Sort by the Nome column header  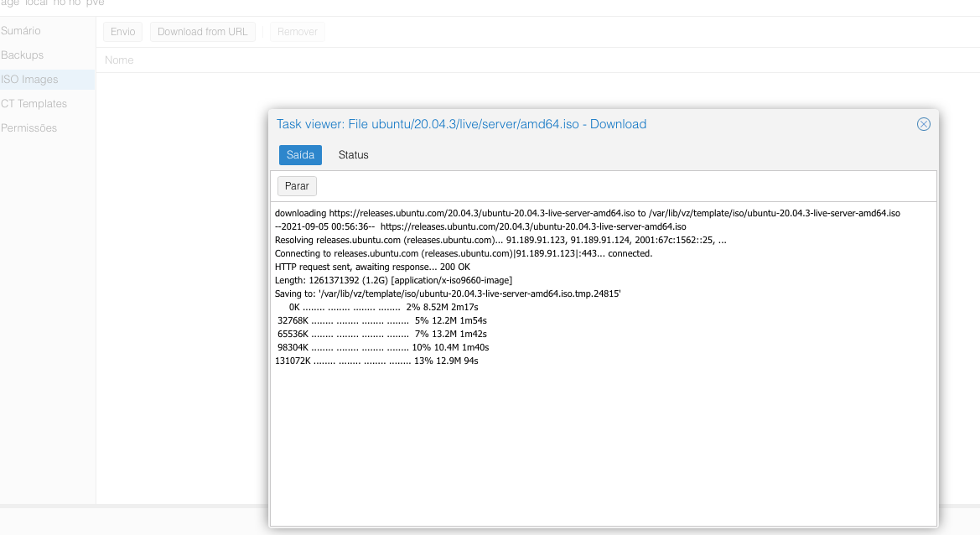119,60
